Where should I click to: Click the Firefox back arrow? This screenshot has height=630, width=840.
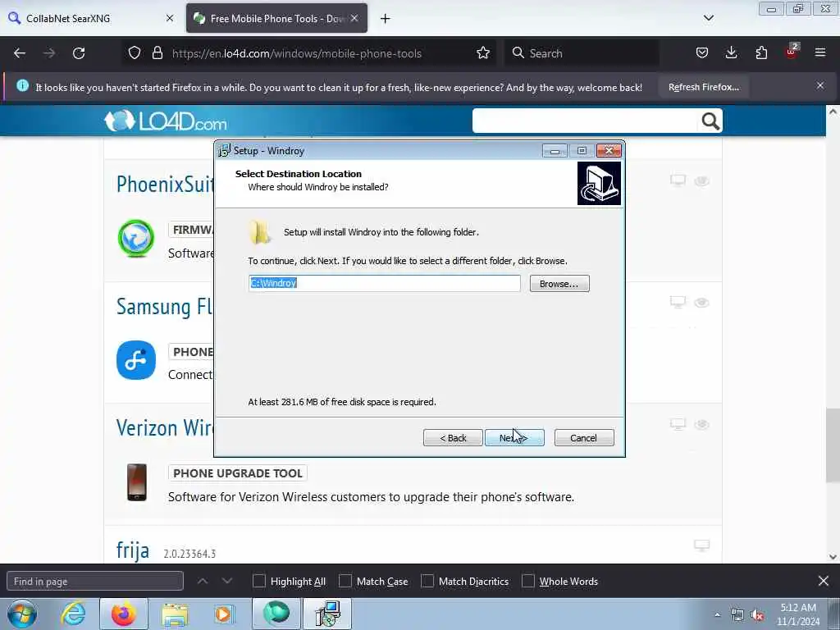[20, 53]
